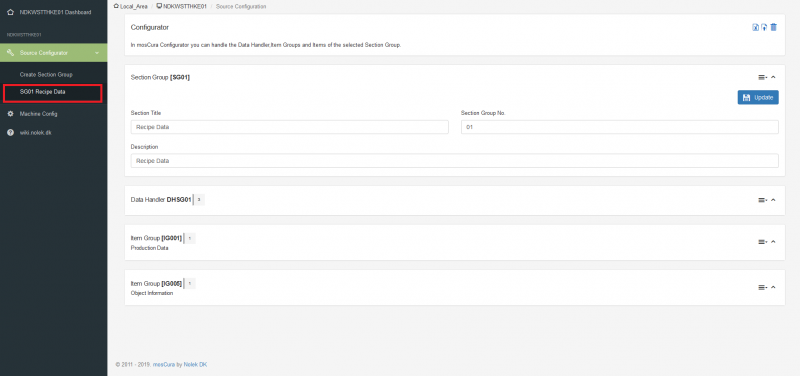Click the count badge next to Item Group IG001
This screenshot has width=800, height=376.
tap(189, 238)
